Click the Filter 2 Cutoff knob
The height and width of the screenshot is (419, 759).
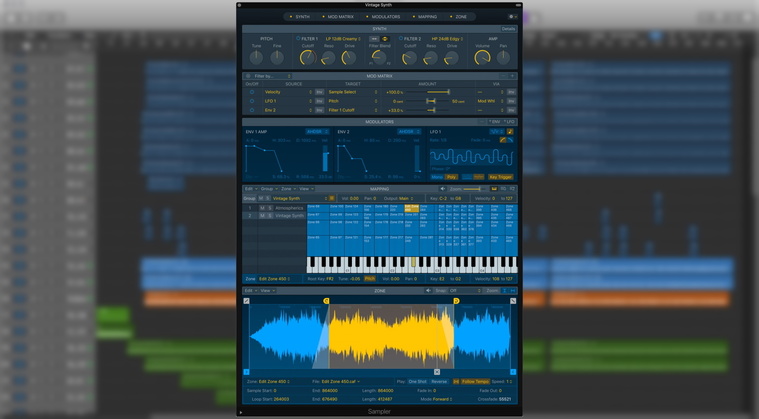(x=410, y=58)
